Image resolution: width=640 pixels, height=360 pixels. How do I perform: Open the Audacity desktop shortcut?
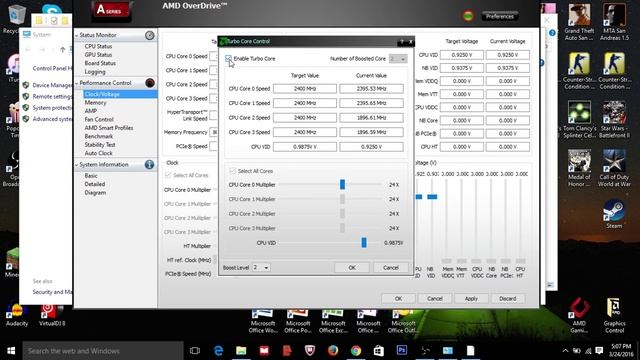click(17, 315)
